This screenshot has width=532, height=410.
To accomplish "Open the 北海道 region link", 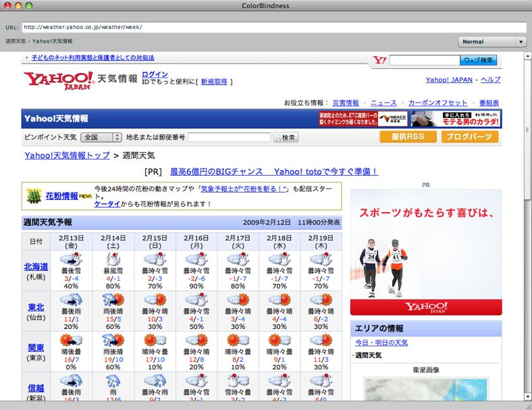I will [35, 267].
